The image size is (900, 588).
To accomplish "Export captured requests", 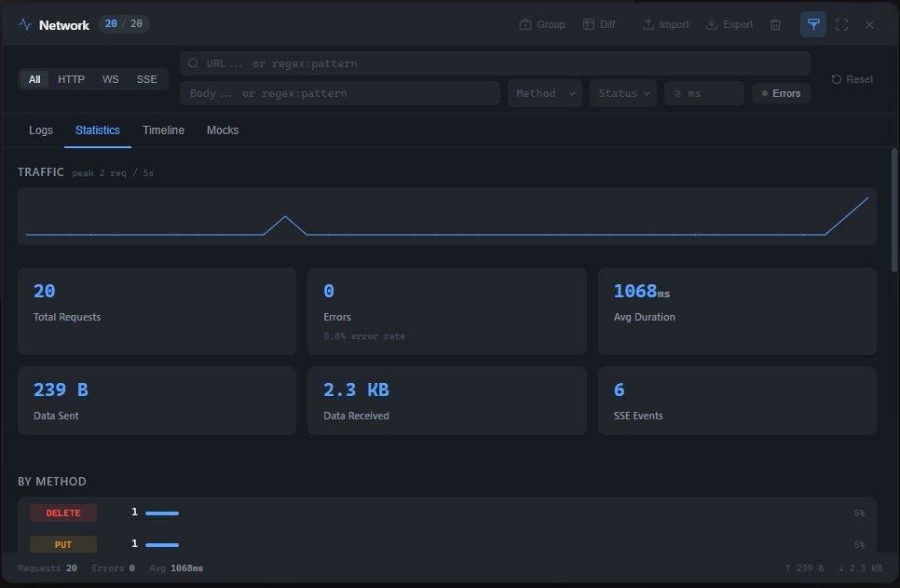I will pyautogui.click(x=729, y=24).
